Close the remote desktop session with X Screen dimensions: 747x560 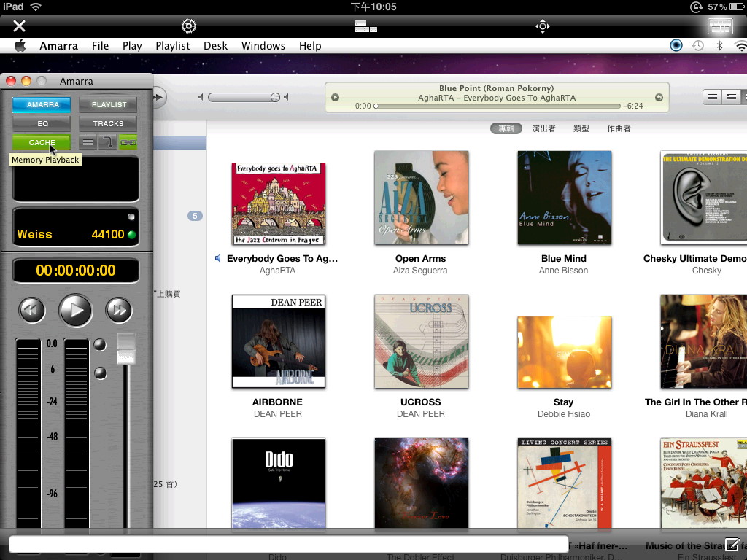coord(19,26)
